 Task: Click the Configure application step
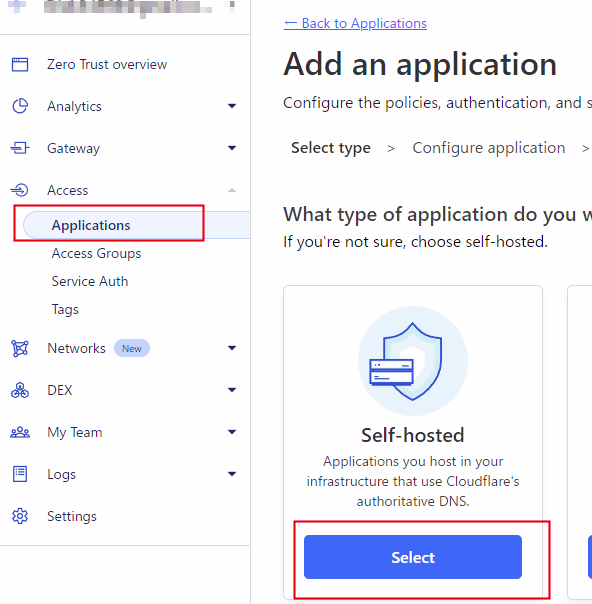pyautogui.click(x=489, y=148)
